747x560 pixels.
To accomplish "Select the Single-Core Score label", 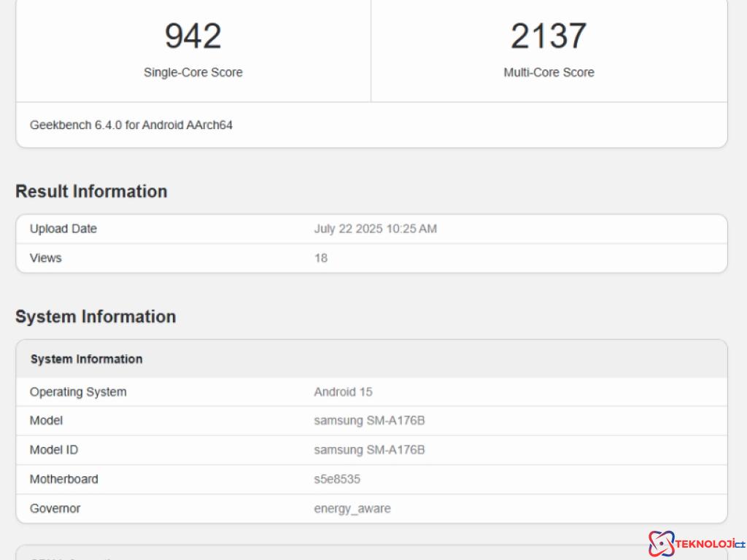I will (193, 72).
